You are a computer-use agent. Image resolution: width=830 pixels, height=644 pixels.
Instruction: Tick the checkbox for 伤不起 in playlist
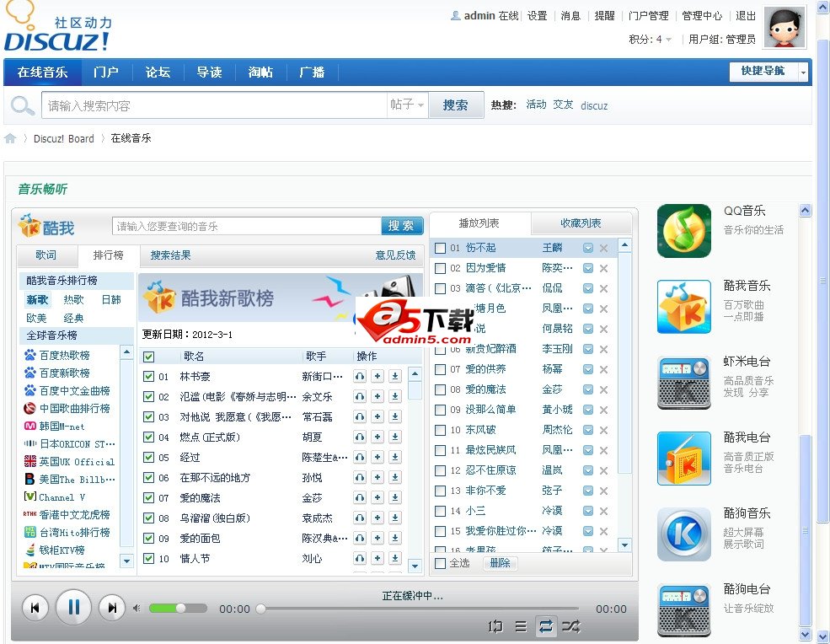click(440, 248)
